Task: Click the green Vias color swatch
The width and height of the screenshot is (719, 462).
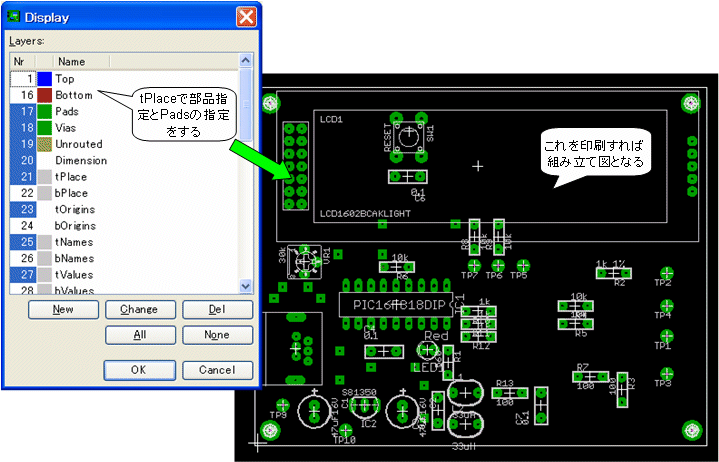Action: (x=44, y=128)
